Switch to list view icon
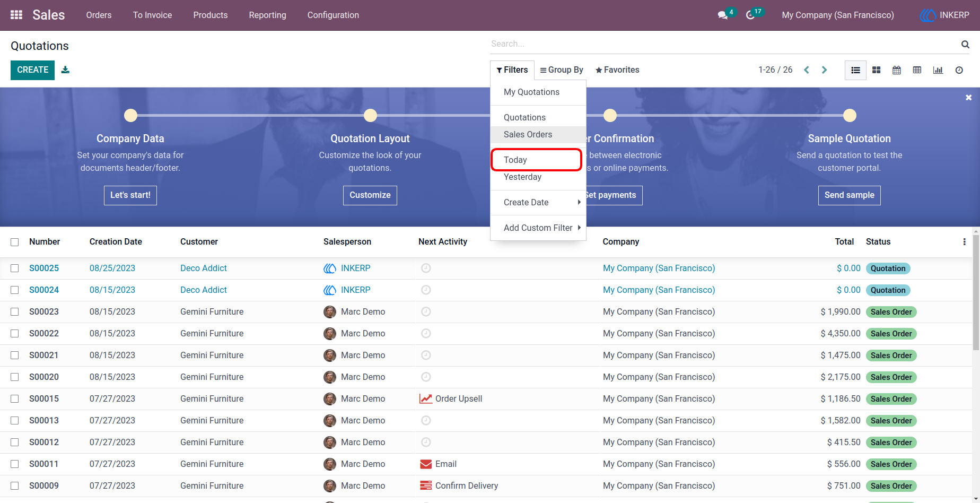The image size is (980, 503). pyautogui.click(x=855, y=70)
